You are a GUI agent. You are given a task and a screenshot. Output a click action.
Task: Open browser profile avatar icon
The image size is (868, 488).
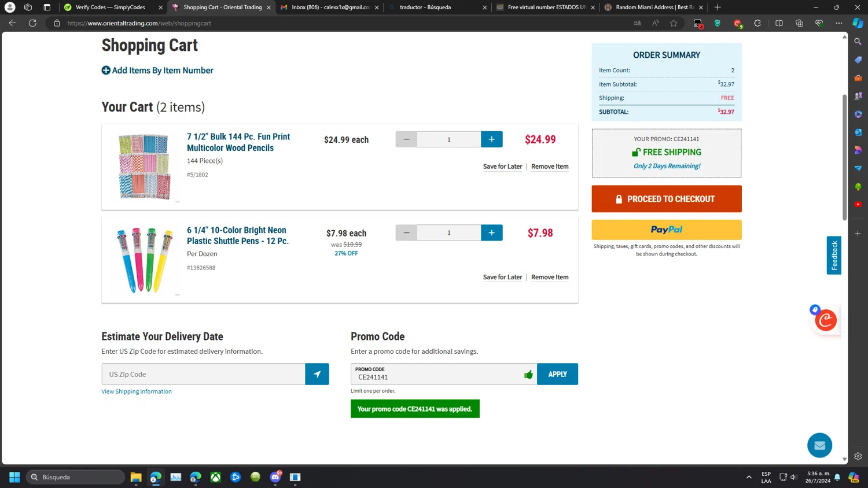click(x=10, y=8)
